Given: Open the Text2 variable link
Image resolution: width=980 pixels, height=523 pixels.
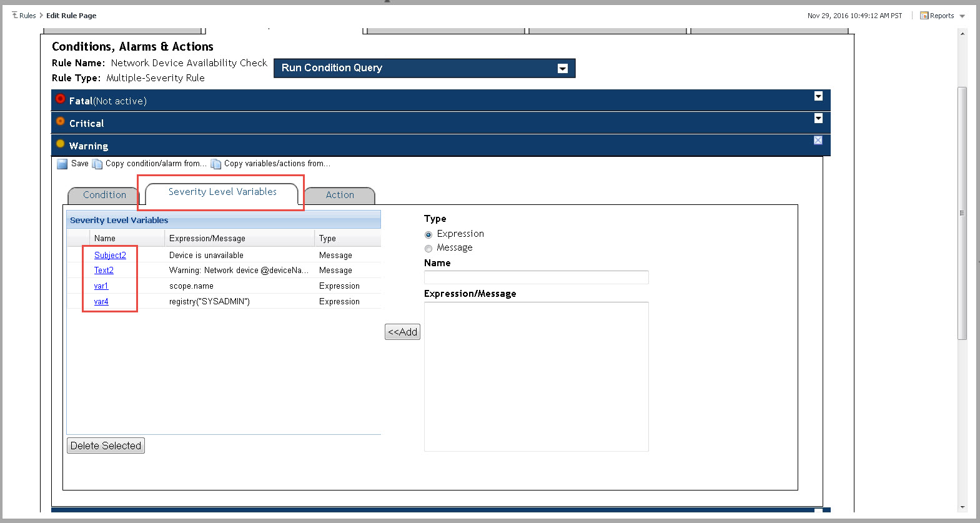Looking at the screenshot, I should pyautogui.click(x=104, y=271).
